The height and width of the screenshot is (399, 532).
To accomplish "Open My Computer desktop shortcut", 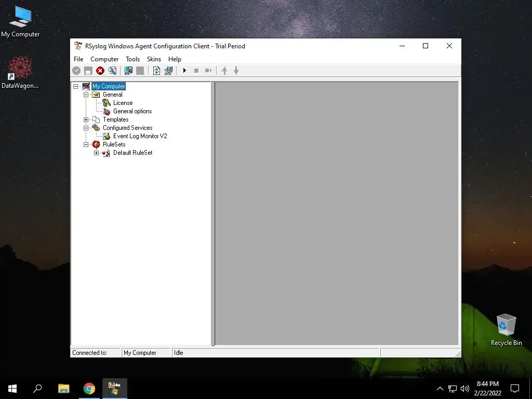I will point(20,22).
